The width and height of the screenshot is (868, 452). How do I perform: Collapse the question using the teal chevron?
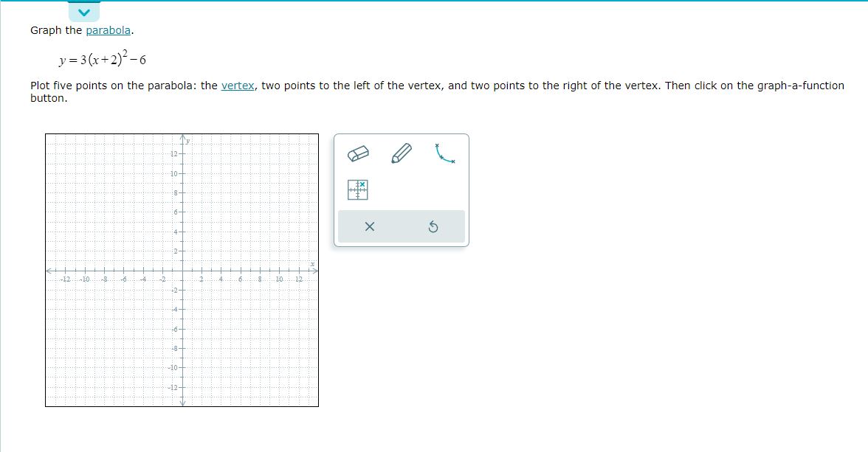click(x=83, y=11)
